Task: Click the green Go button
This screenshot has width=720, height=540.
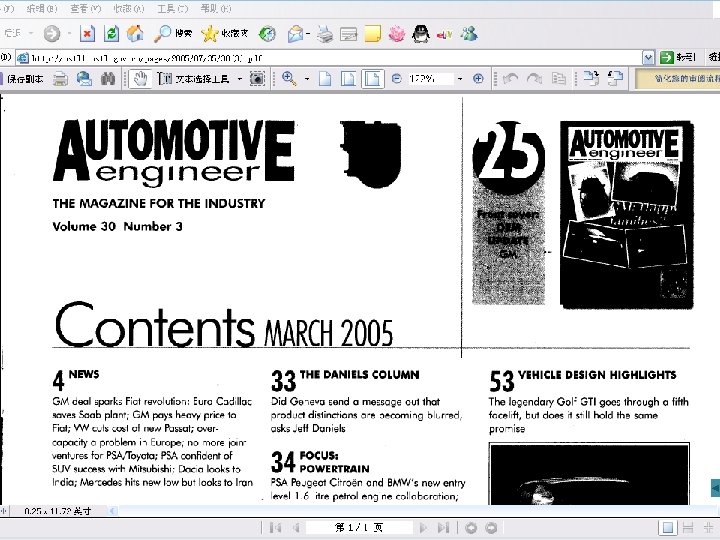Action: click(678, 58)
